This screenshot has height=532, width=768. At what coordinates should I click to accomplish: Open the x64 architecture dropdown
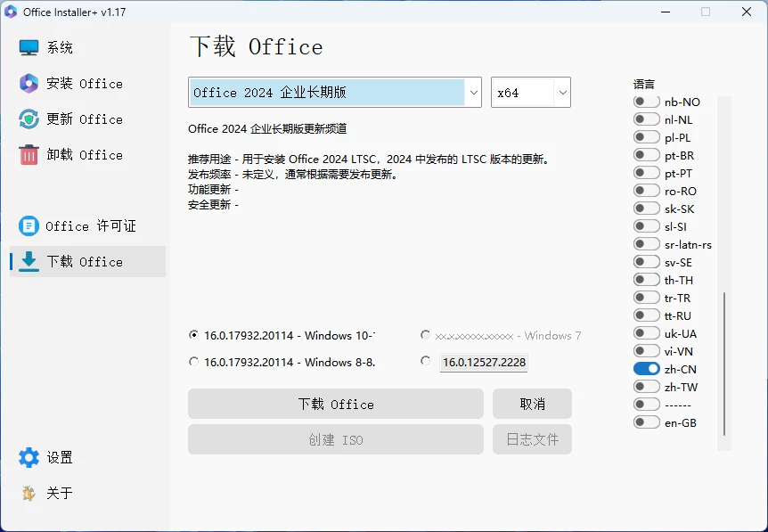[x=562, y=93]
